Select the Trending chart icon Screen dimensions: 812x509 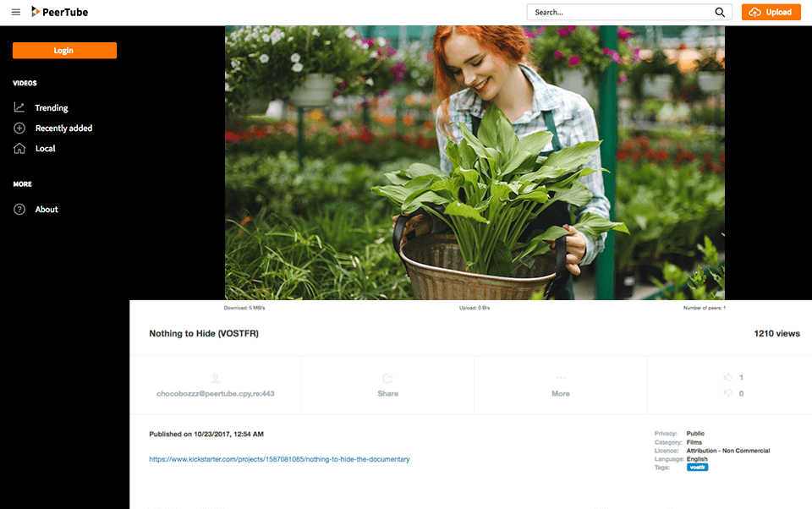pyautogui.click(x=19, y=107)
